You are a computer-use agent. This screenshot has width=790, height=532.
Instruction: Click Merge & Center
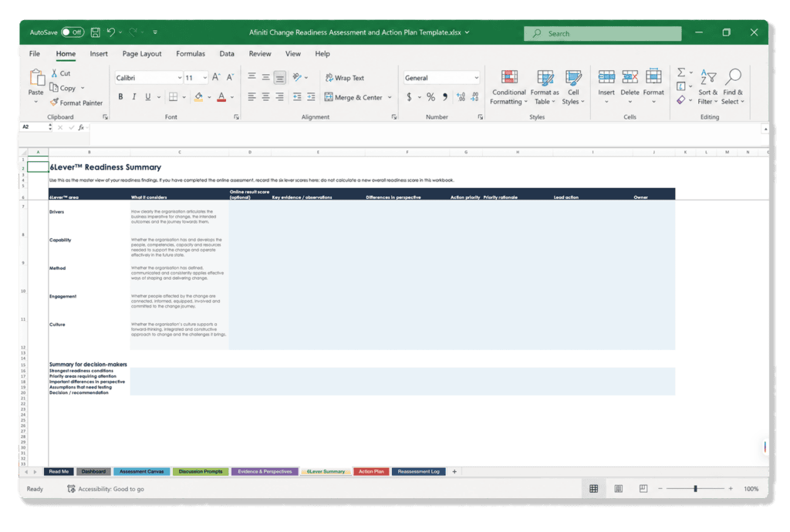[x=353, y=97]
